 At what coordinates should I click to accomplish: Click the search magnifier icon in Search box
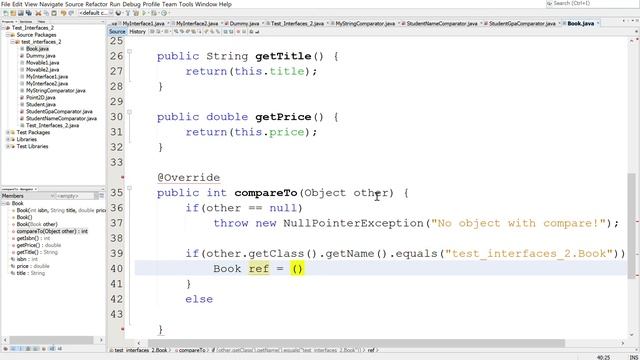(x=549, y=3)
